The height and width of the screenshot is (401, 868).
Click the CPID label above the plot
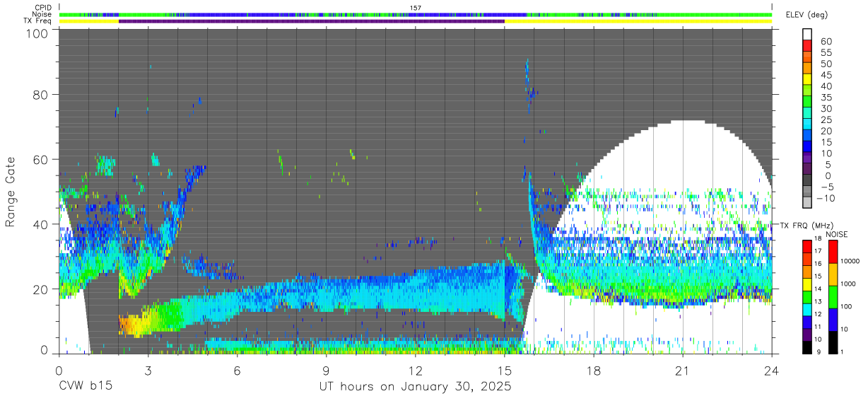42,8
